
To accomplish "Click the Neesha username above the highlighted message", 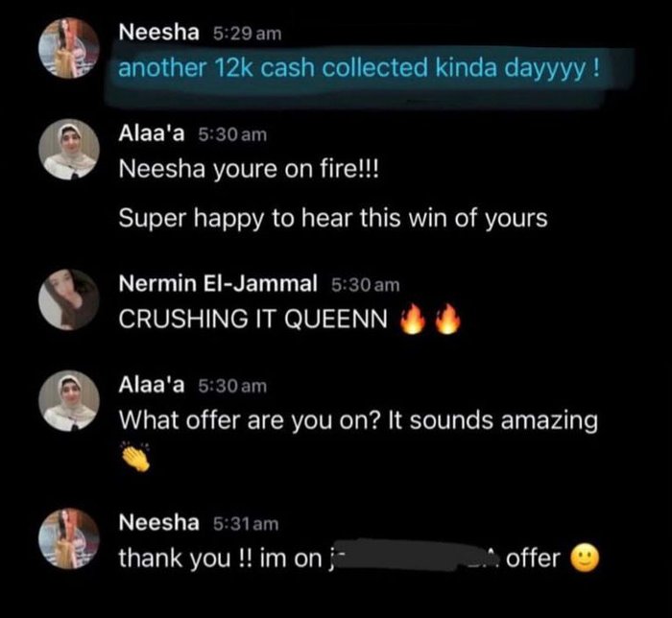I will pos(159,33).
